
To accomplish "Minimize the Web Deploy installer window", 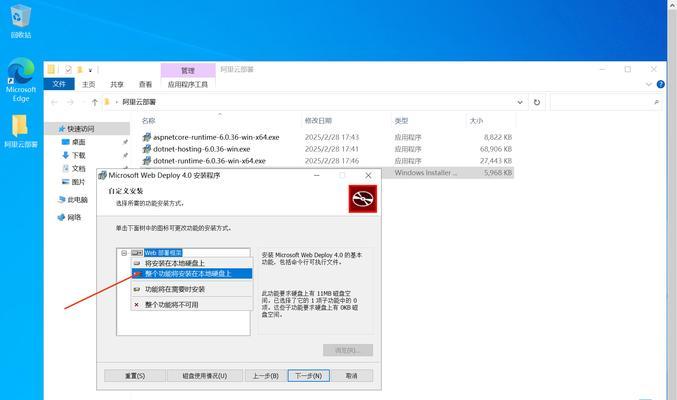I will coord(316,175).
